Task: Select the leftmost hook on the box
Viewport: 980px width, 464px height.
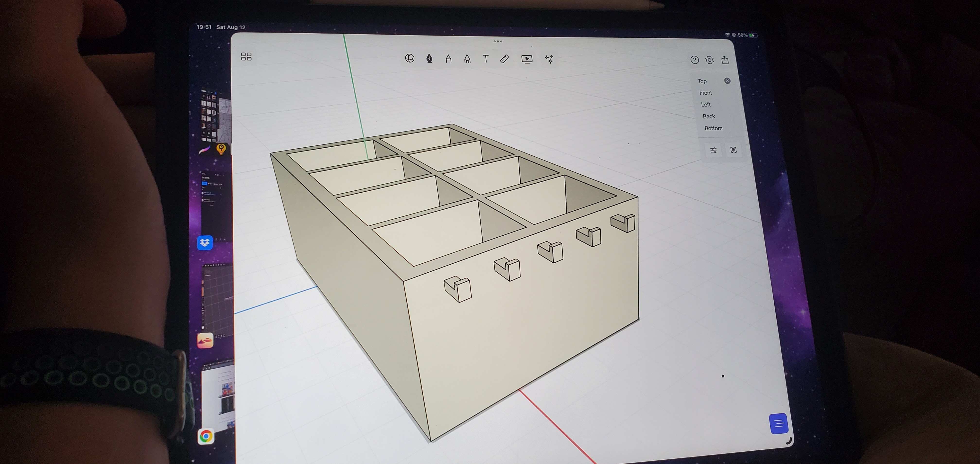Action: 458,289
